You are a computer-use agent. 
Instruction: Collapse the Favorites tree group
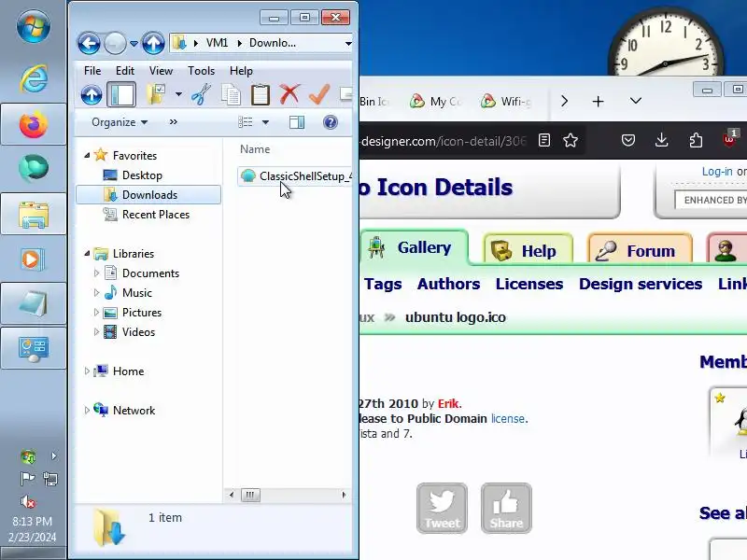[x=87, y=155]
